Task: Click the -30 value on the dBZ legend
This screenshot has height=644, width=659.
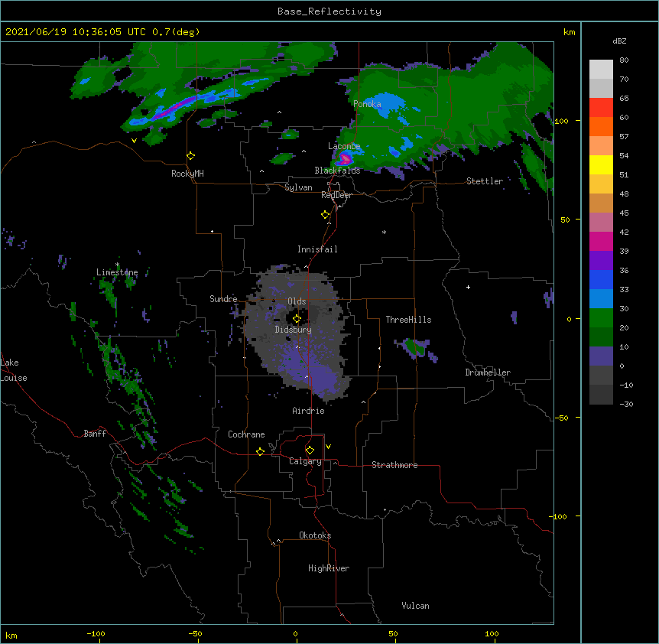Action: (x=626, y=405)
